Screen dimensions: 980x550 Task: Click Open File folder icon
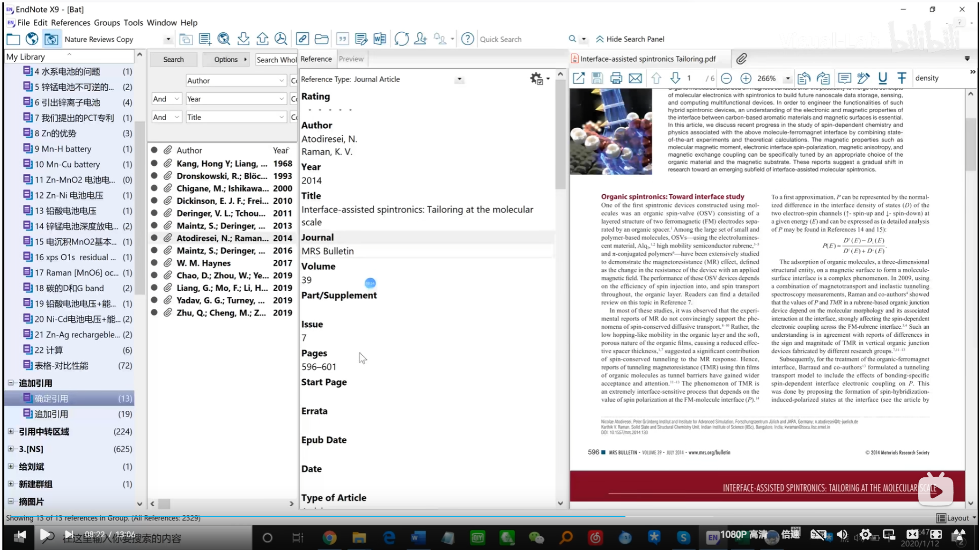pos(321,39)
